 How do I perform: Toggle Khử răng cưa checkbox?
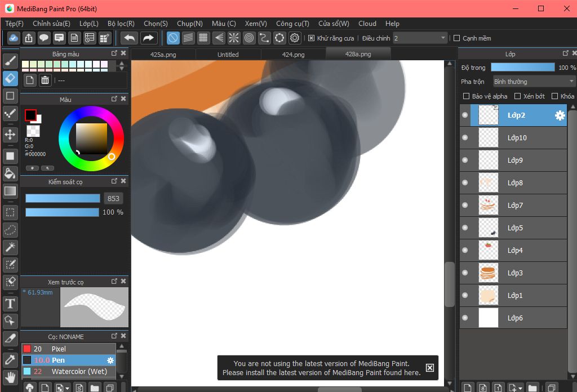pos(311,38)
